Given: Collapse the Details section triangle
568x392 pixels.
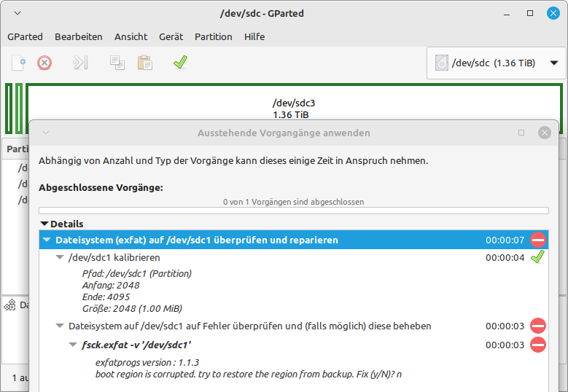Looking at the screenshot, I should (44, 224).
